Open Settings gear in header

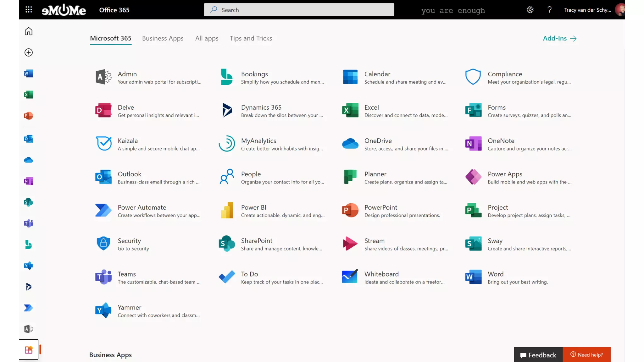[x=530, y=10]
